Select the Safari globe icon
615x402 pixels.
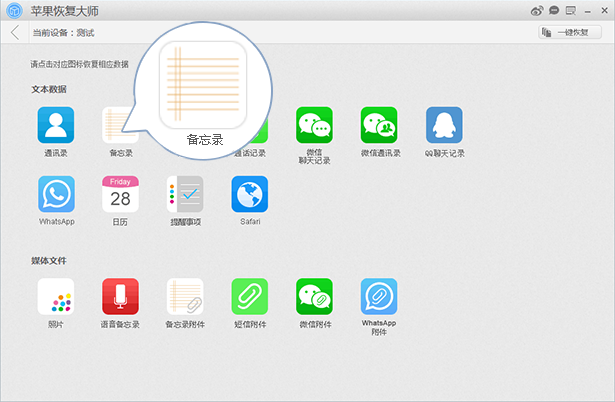[250, 194]
